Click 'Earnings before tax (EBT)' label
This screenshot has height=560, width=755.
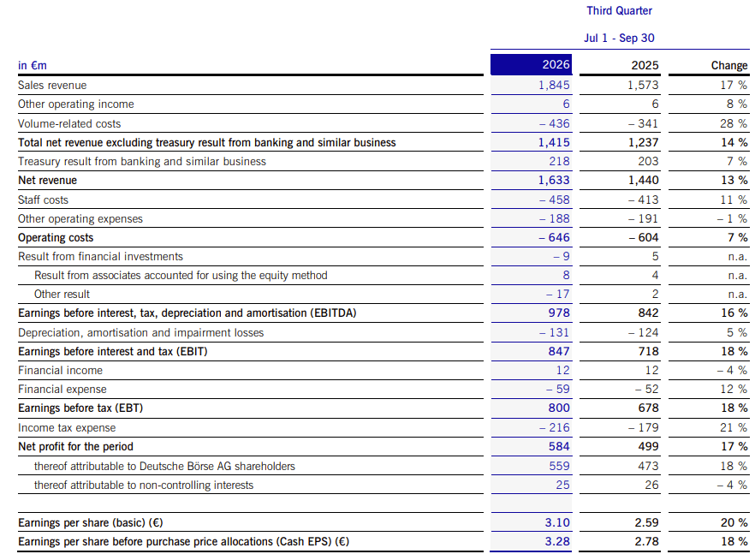pyautogui.click(x=80, y=408)
